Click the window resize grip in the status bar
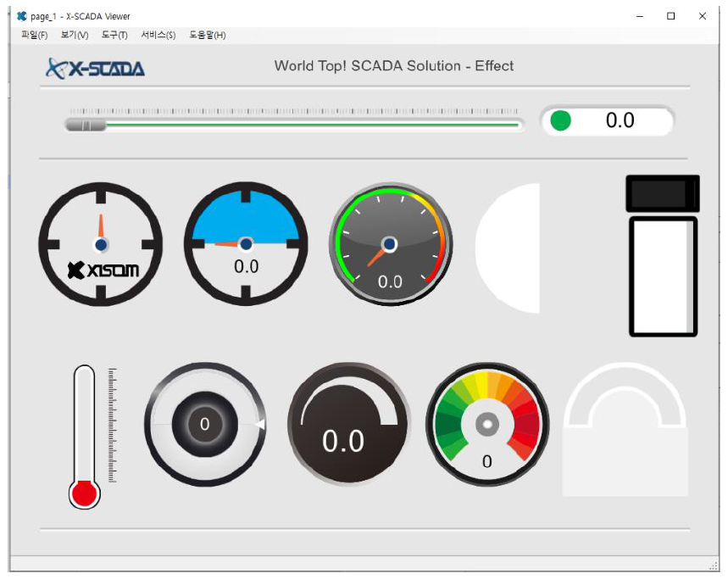The height and width of the screenshot is (579, 728). (714, 566)
